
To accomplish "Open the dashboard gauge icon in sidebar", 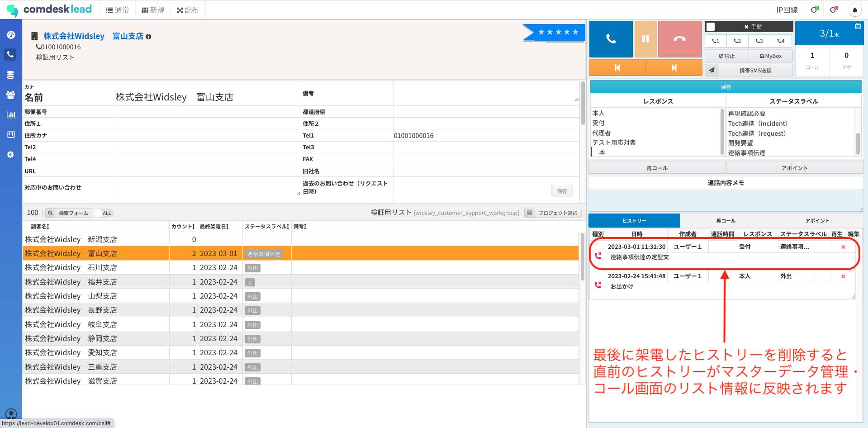I will coord(11,35).
